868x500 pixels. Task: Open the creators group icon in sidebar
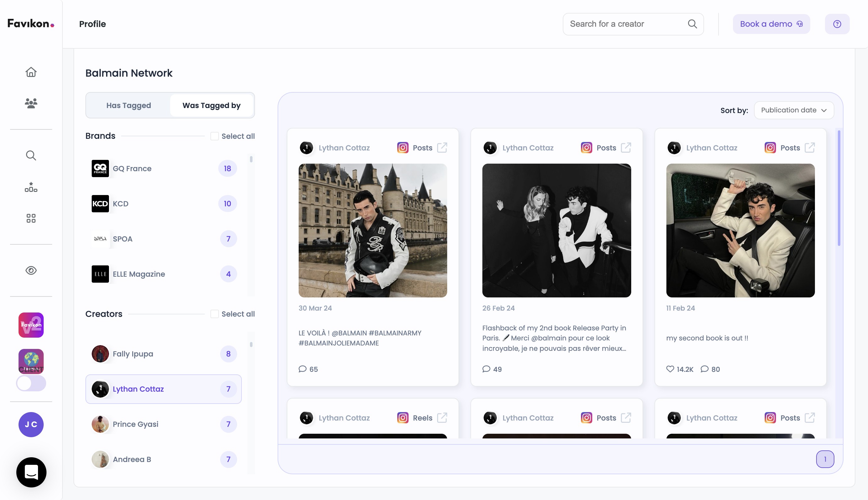(31, 103)
